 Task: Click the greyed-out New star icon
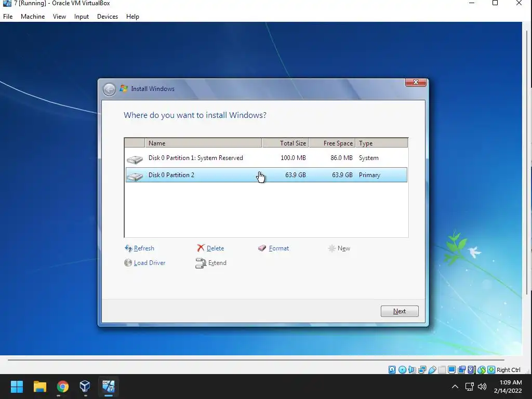point(331,248)
